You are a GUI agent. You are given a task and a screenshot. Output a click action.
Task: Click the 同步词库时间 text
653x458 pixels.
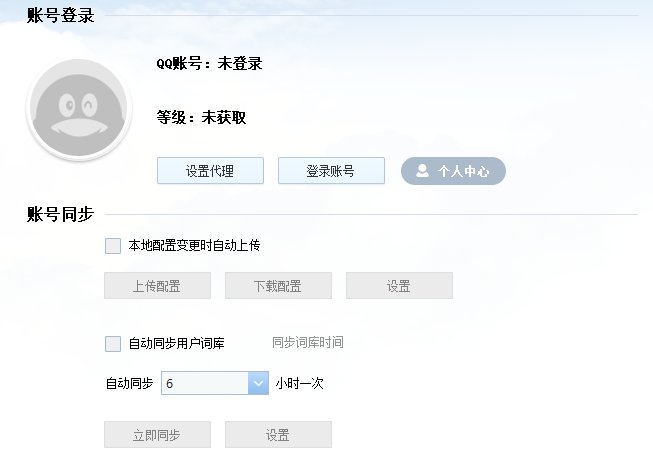(x=307, y=343)
